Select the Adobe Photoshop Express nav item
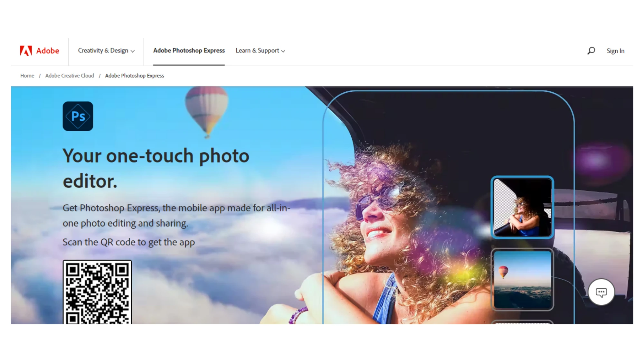The width and height of the screenshot is (644, 362). (x=189, y=51)
